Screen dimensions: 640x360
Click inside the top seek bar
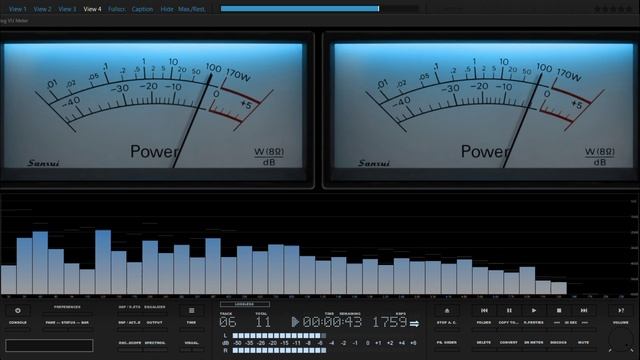point(320,9)
